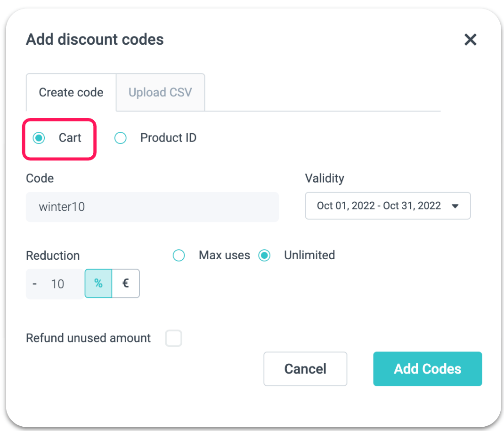The height and width of the screenshot is (431, 504).
Task: Select the euro (€) reduction unit
Action: pyautogui.click(x=126, y=283)
